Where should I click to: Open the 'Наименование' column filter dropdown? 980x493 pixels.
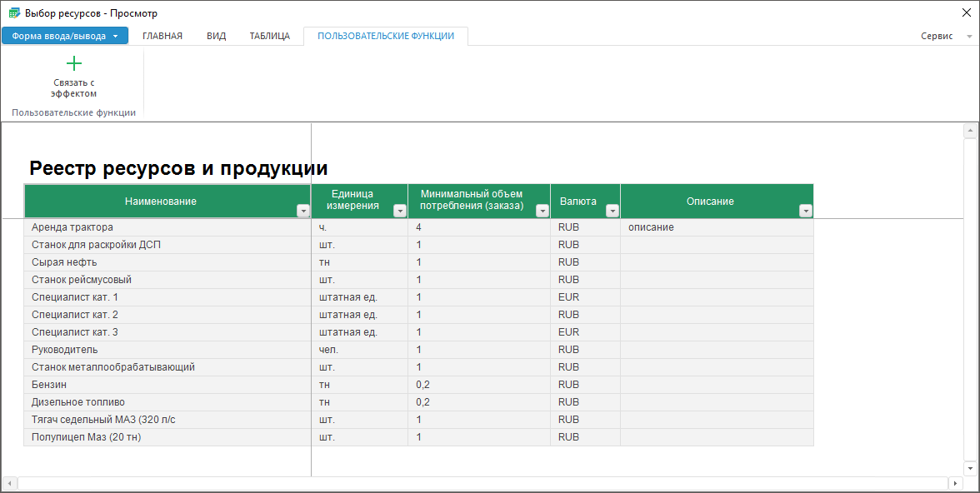point(302,212)
